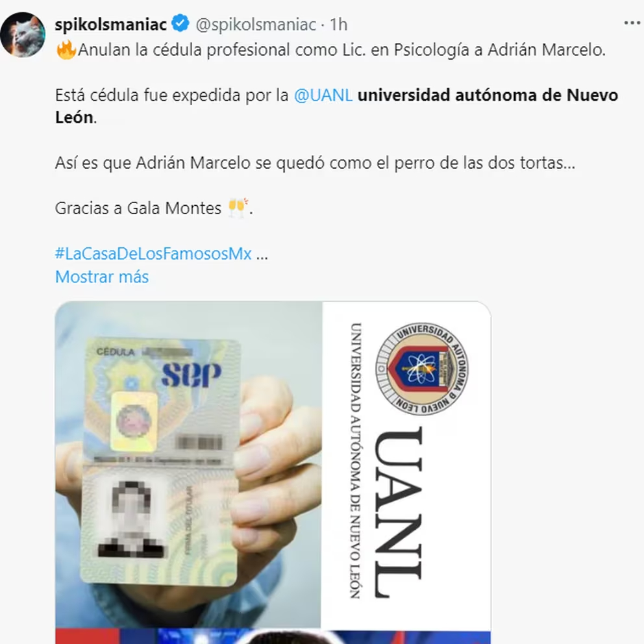Open the three-dot more options menu
The height and width of the screenshot is (644, 644).
pos(632,23)
